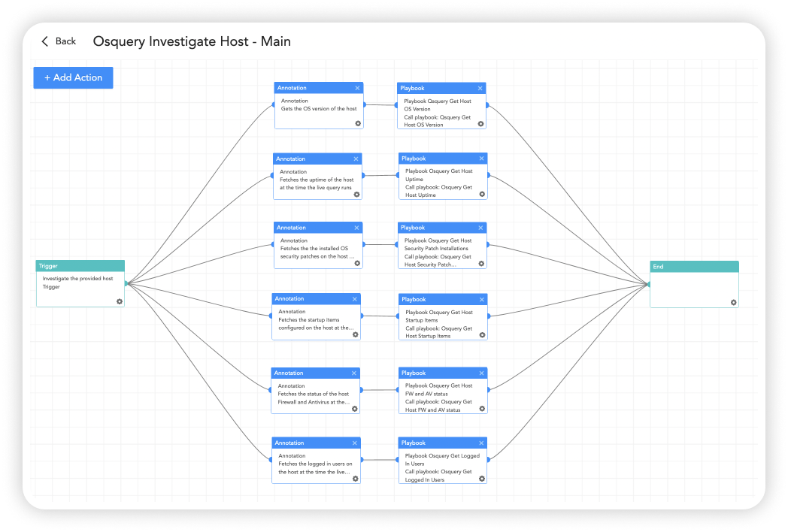
Task: Select the End node header
Action: pyautogui.click(x=694, y=267)
